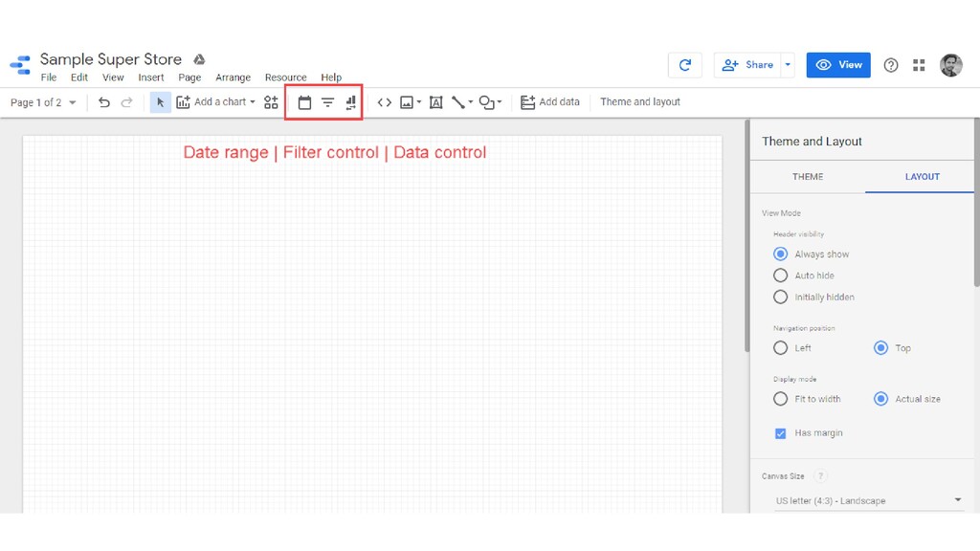Open community visualizations and components
The width and height of the screenshot is (980, 551).
pyautogui.click(x=271, y=101)
